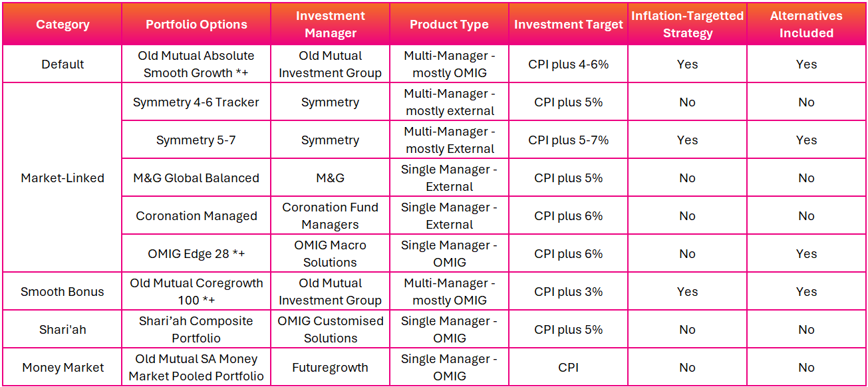The width and height of the screenshot is (868, 387).
Task: Select the Inflation-Targetted Strategy header
Action: pos(688,25)
